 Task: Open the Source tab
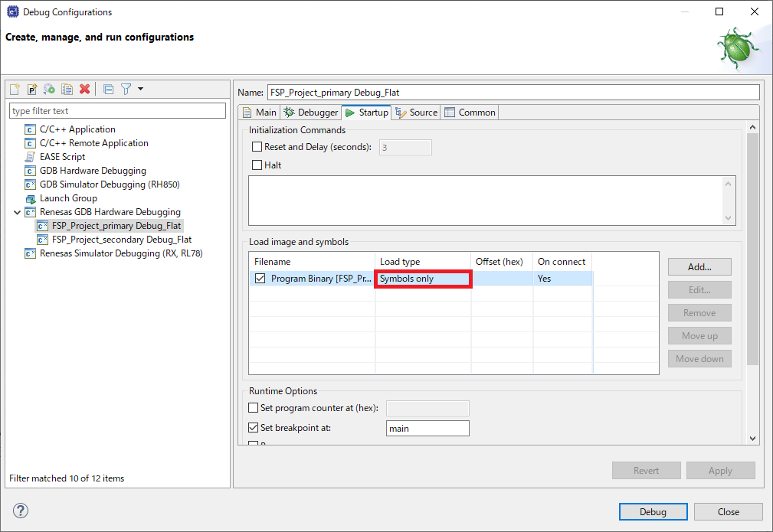pyautogui.click(x=416, y=113)
